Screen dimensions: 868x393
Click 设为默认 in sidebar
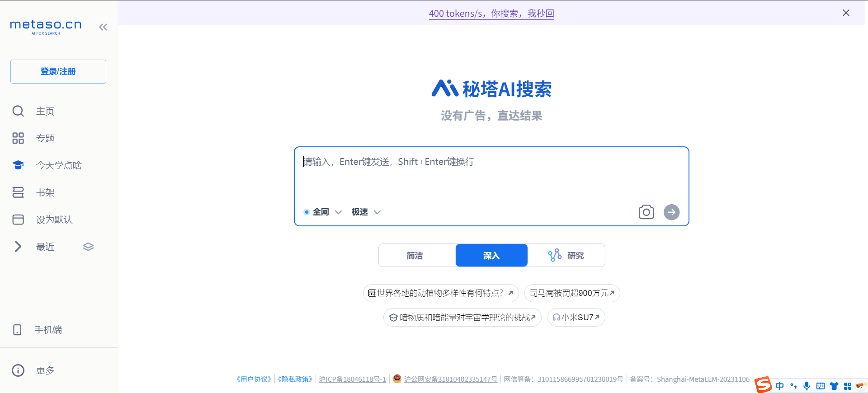[54, 220]
